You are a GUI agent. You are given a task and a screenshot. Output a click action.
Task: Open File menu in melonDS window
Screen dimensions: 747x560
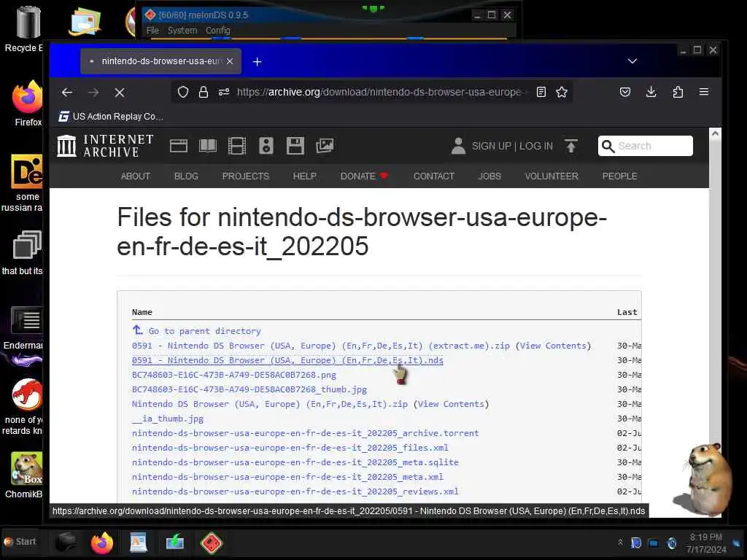pyautogui.click(x=152, y=31)
